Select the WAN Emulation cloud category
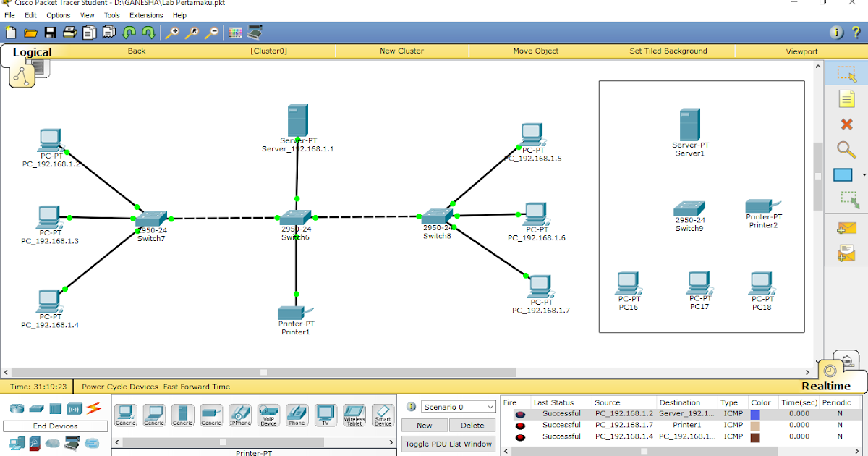 pyautogui.click(x=92, y=443)
